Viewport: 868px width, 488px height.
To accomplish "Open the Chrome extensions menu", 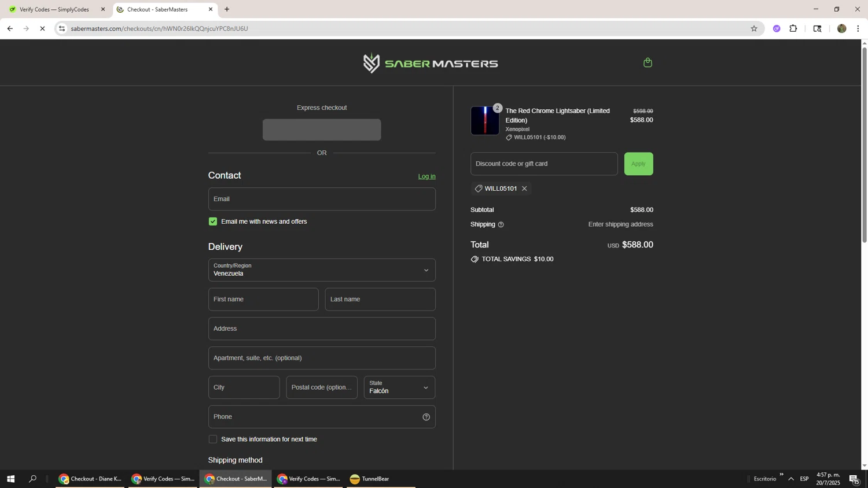I will coord(793,28).
